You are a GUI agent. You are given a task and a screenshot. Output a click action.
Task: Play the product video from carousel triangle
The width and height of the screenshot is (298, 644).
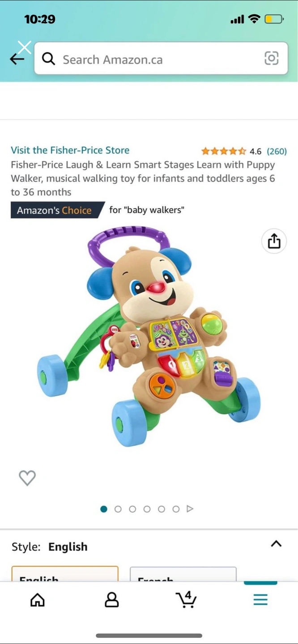coord(190,509)
